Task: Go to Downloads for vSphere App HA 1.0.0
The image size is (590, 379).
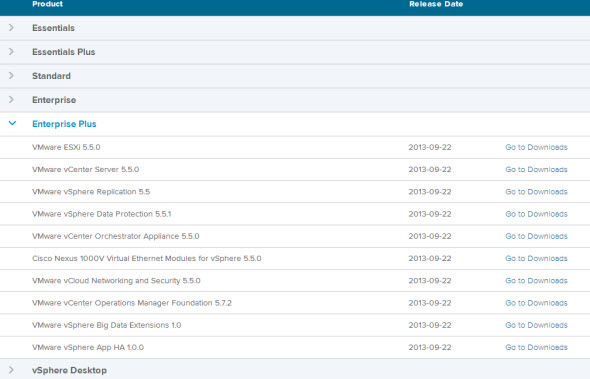Action: 536,347
